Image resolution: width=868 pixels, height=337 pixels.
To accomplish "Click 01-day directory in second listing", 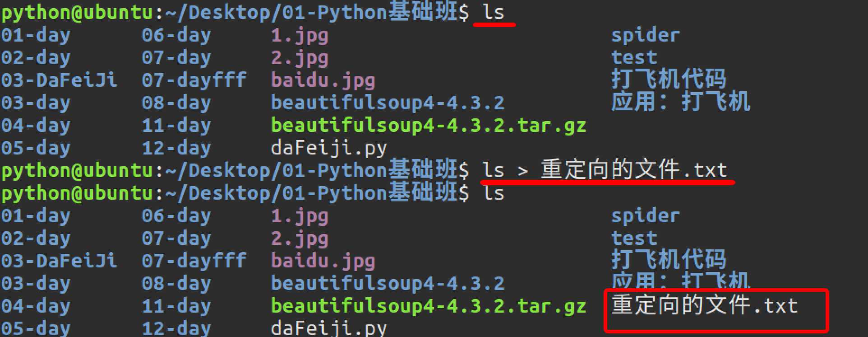I will [x=36, y=216].
